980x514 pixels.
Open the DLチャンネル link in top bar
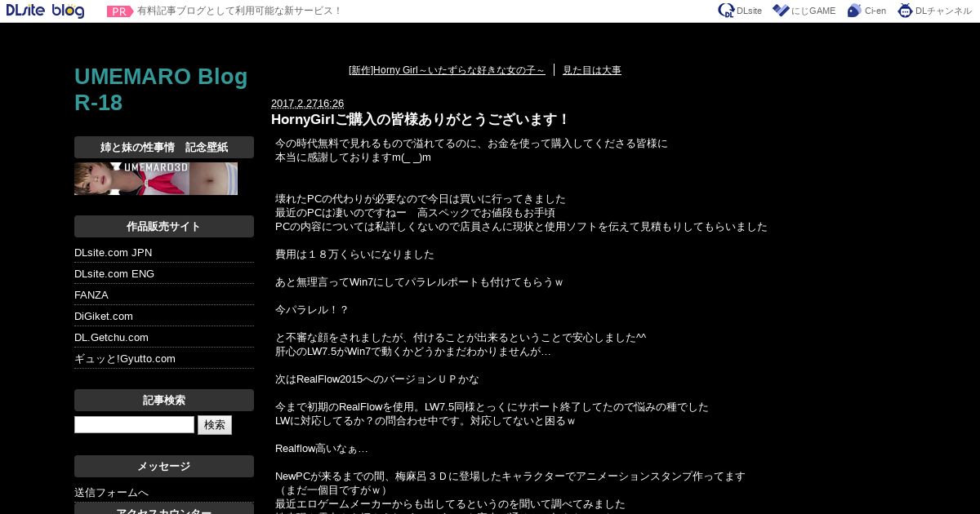point(934,11)
